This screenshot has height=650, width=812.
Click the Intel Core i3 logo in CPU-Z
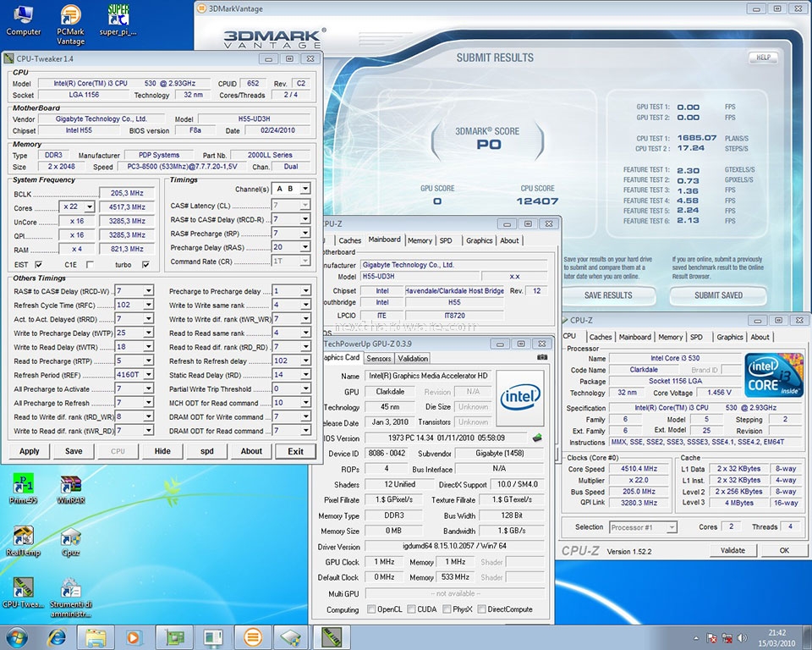click(x=774, y=375)
